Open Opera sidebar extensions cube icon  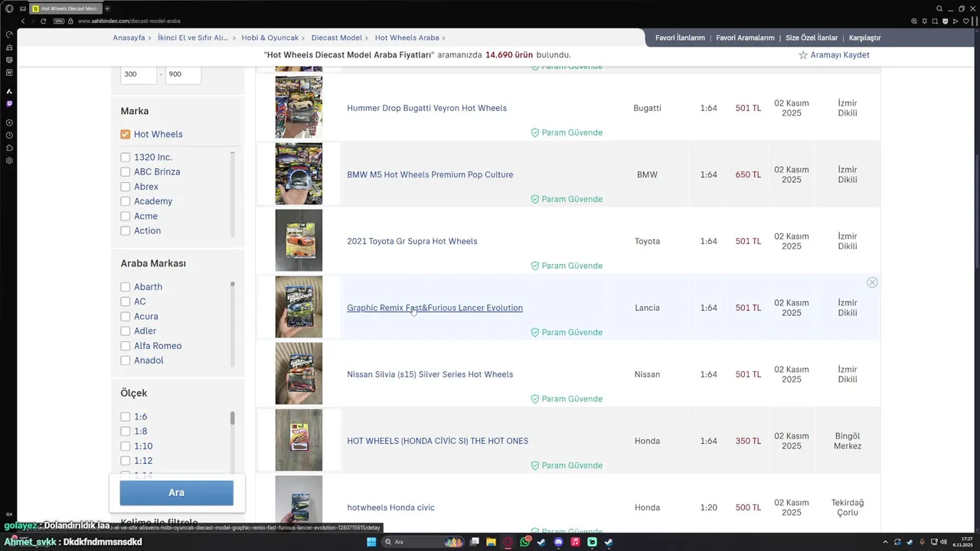[9, 148]
